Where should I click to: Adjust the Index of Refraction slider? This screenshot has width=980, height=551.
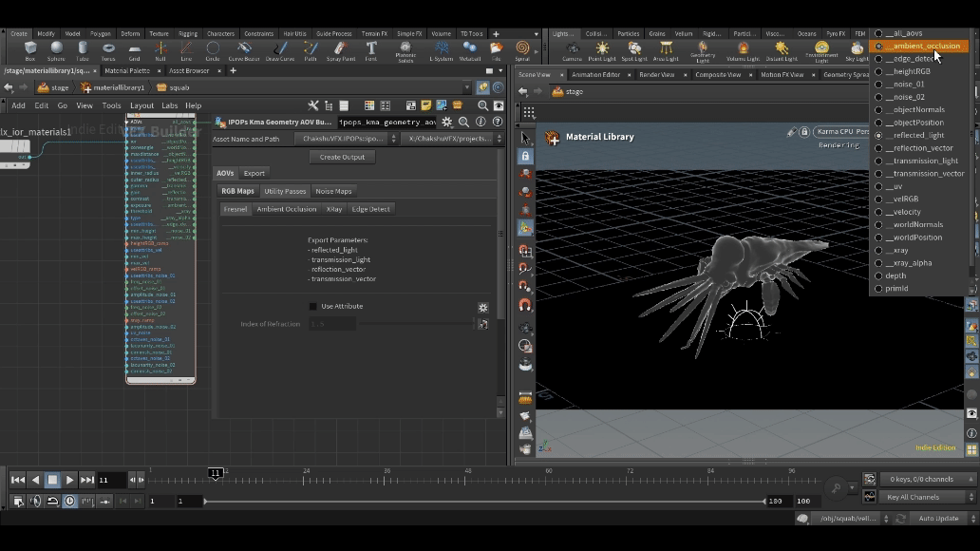pyautogui.click(x=417, y=324)
